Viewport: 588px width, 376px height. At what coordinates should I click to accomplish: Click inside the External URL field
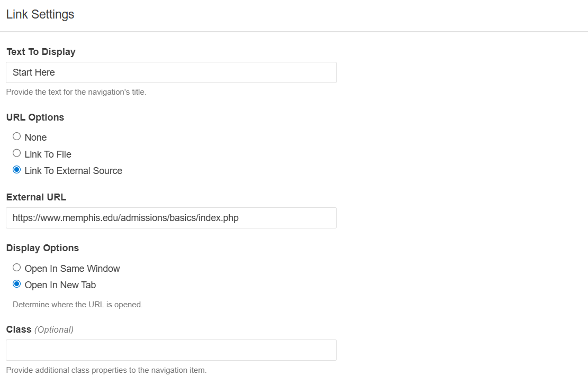pos(170,217)
